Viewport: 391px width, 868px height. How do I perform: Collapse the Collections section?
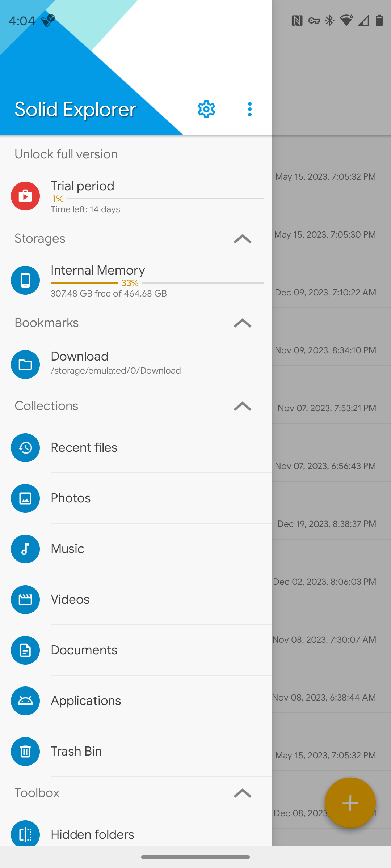(242, 406)
